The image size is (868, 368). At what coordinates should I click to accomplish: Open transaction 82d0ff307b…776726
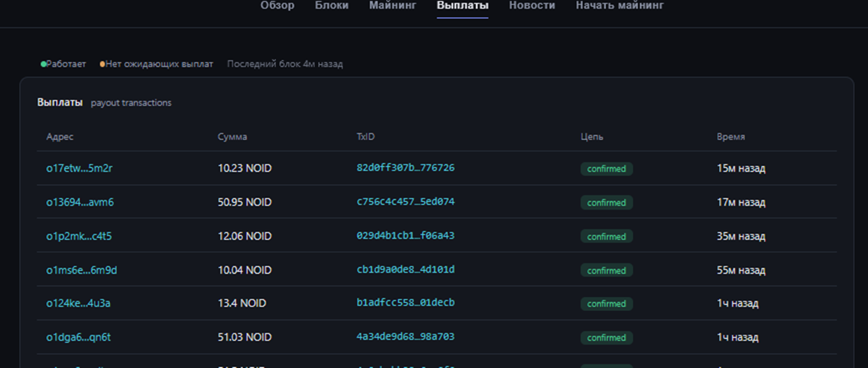coord(406,168)
